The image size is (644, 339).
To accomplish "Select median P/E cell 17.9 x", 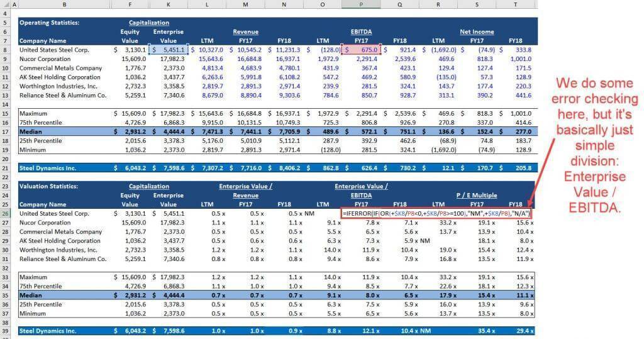I will [438, 295].
